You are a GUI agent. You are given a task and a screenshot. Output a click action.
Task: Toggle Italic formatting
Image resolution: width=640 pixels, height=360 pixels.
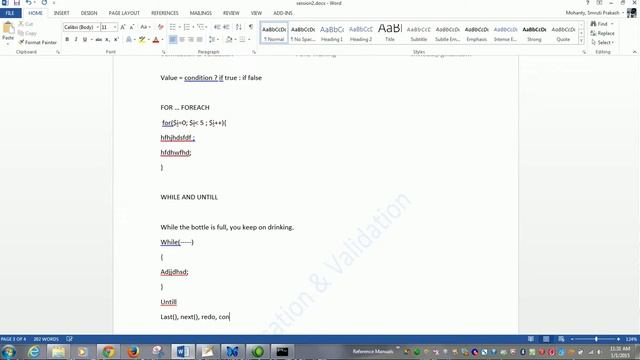(x=76, y=40)
